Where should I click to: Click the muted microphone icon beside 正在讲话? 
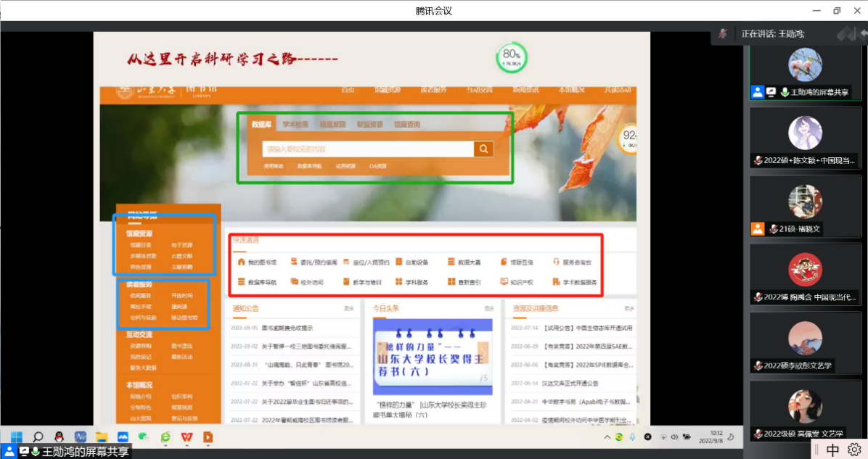coord(723,34)
